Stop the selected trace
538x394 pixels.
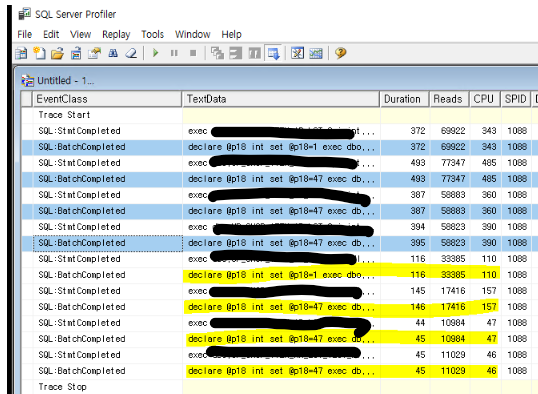click(193, 53)
